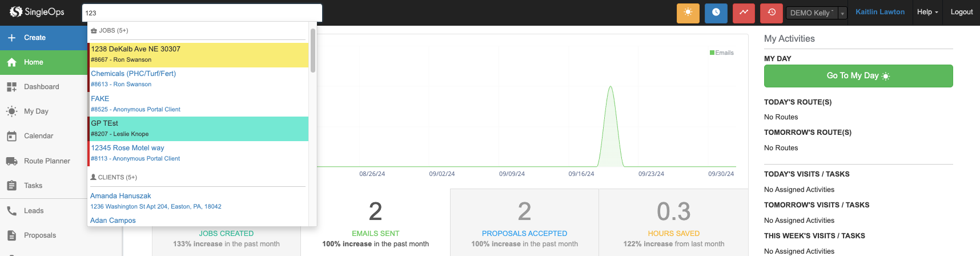The image size is (980, 256).
Task: Open the red trend line chart icon
Action: [744, 13]
